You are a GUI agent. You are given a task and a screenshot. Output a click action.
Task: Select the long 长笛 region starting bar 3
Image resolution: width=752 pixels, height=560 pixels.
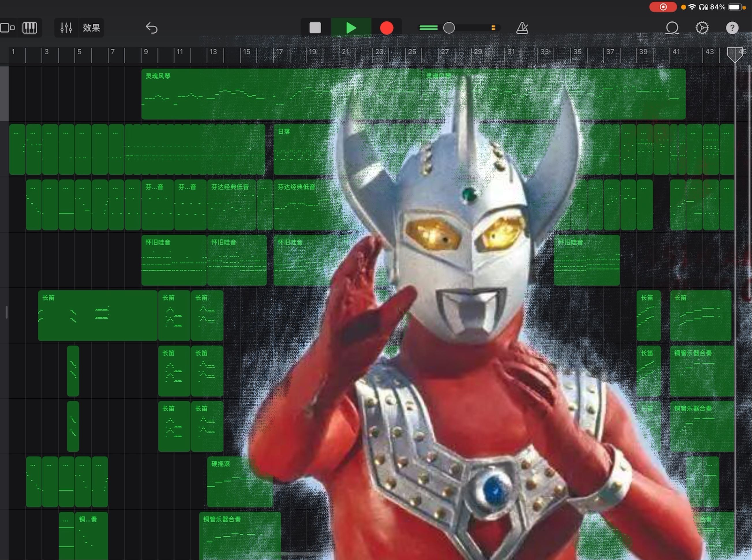(x=98, y=316)
